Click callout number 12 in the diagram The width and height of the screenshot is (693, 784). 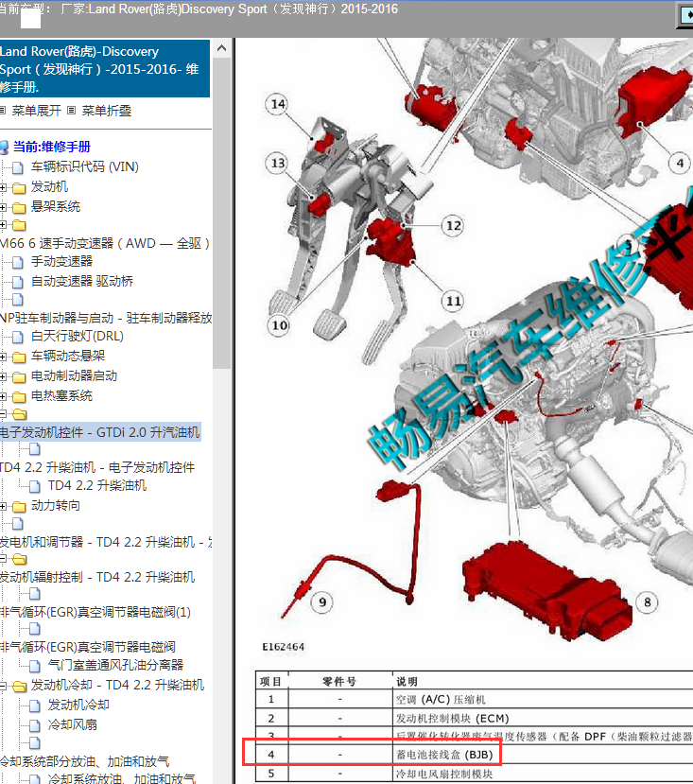(453, 225)
